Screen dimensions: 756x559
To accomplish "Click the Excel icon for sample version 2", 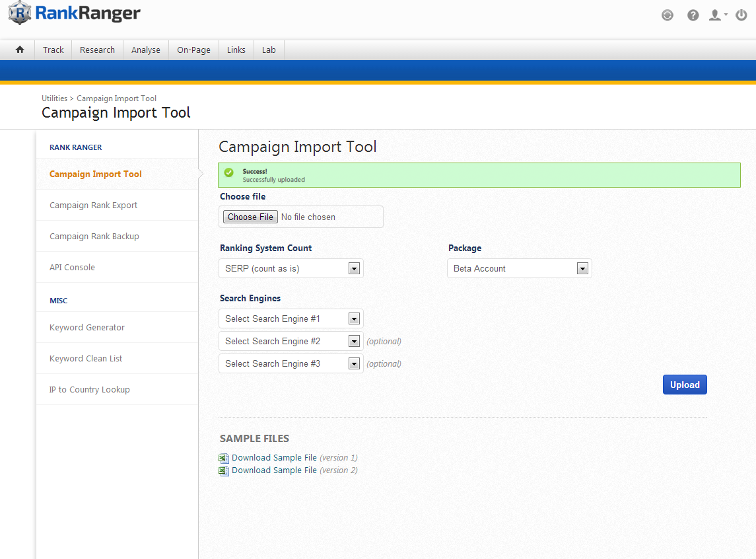I will pos(224,470).
